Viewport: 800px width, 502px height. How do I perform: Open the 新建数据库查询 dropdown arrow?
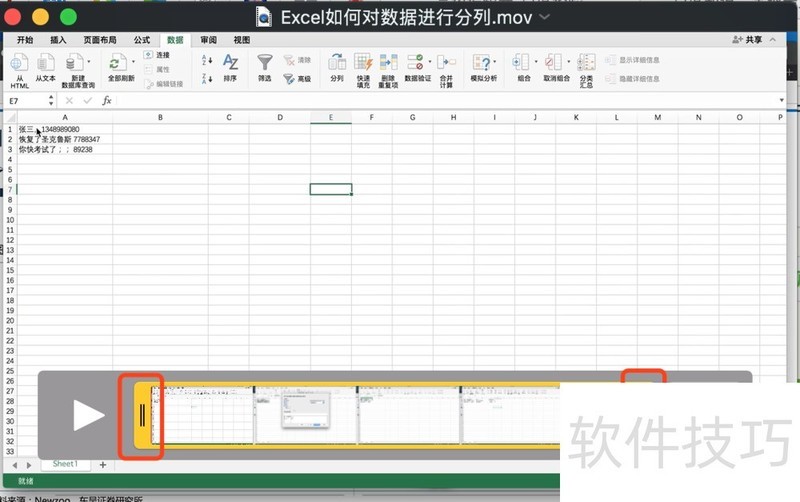pos(87,62)
